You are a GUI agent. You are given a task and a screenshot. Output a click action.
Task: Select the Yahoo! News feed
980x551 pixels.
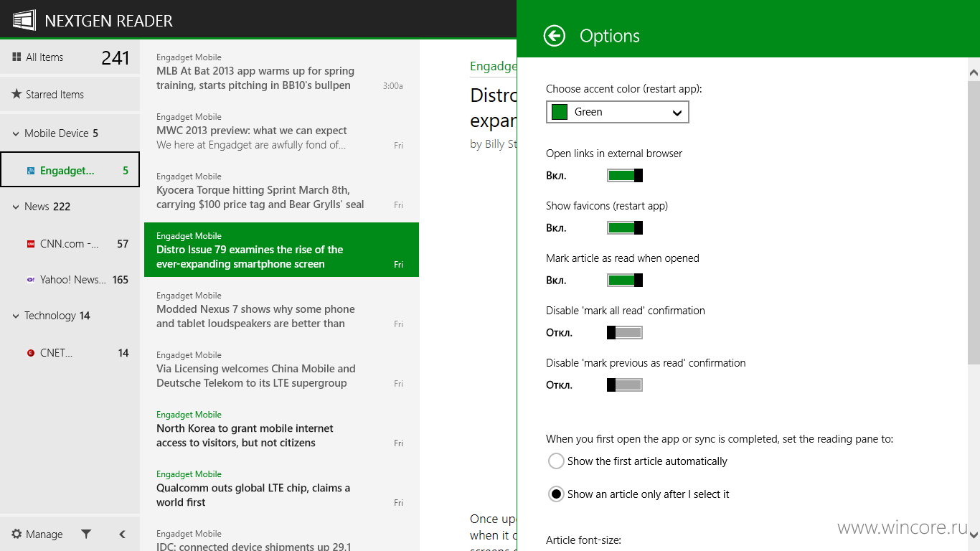[70, 280]
